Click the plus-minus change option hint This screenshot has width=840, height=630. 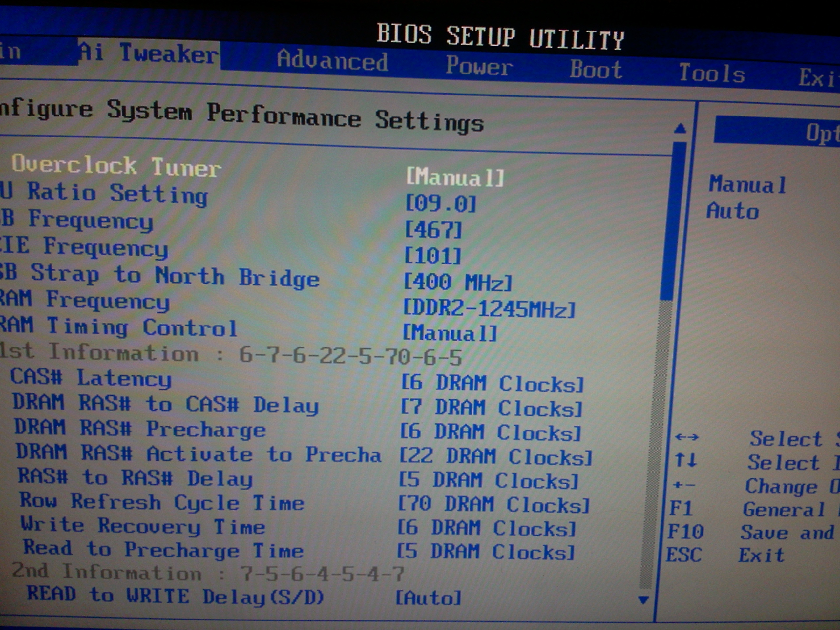point(683,485)
